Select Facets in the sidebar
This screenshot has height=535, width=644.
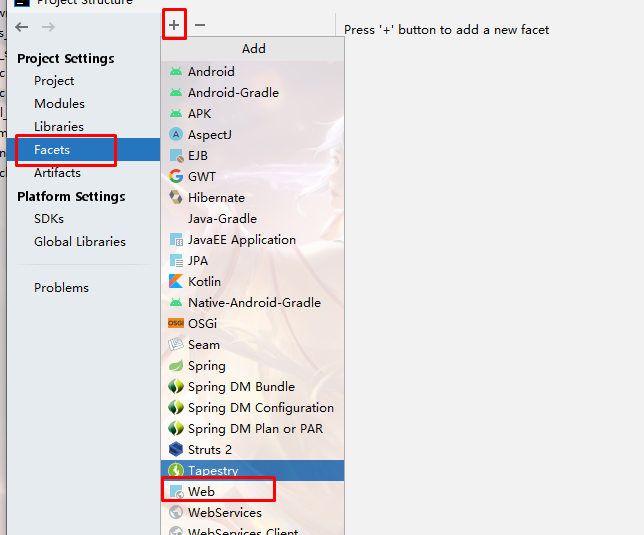pos(83,150)
